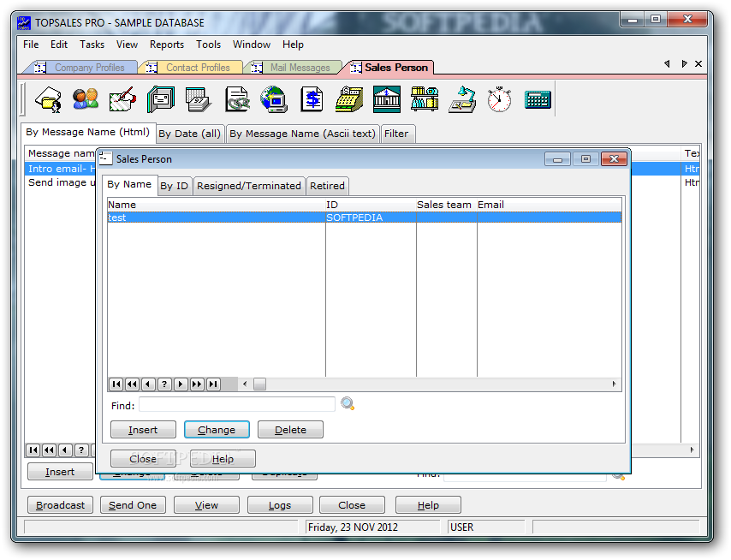Click the question mark locator in Sales Person navigator
Image resolution: width=731 pixels, height=560 pixels.
pos(164,384)
